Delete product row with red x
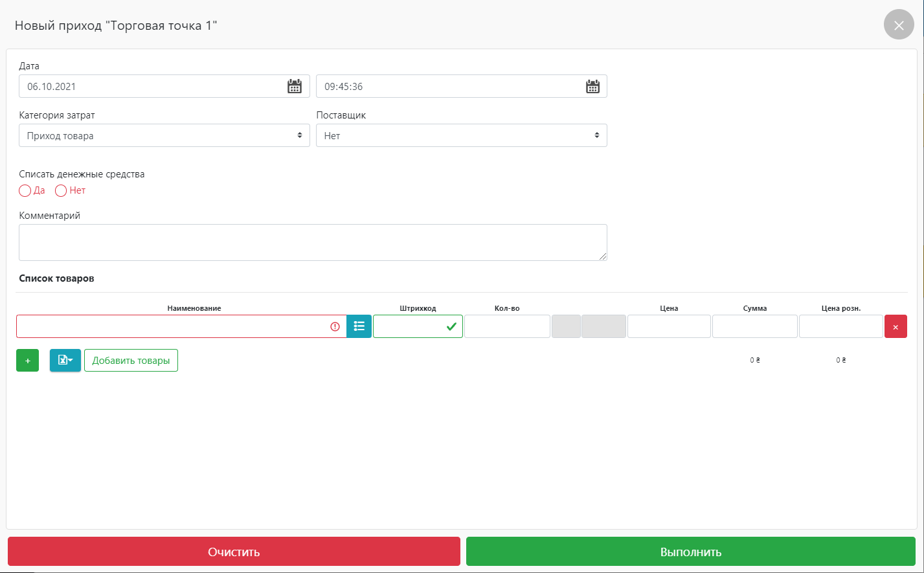Viewport: 924px width, 573px height. (x=896, y=327)
